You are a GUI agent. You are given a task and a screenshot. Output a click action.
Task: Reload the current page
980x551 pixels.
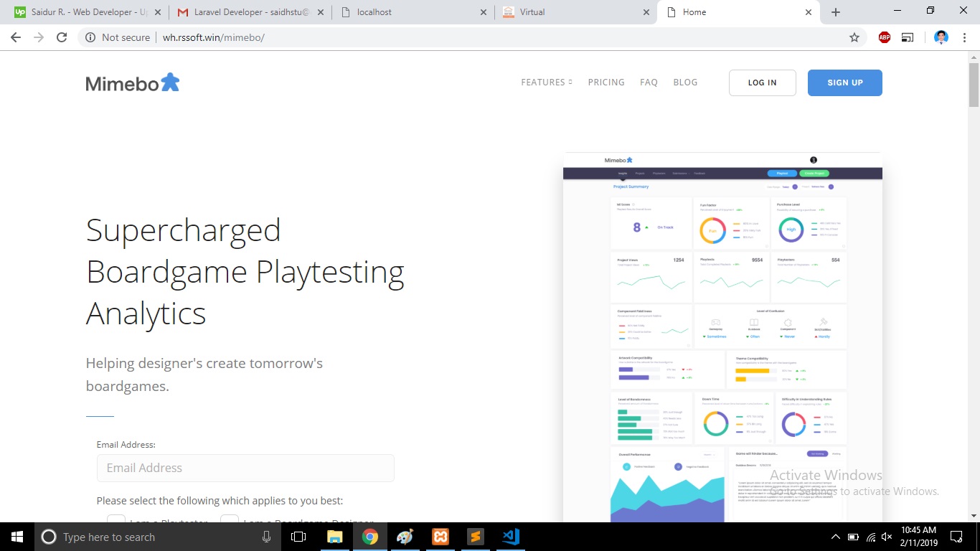tap(62, 37)
